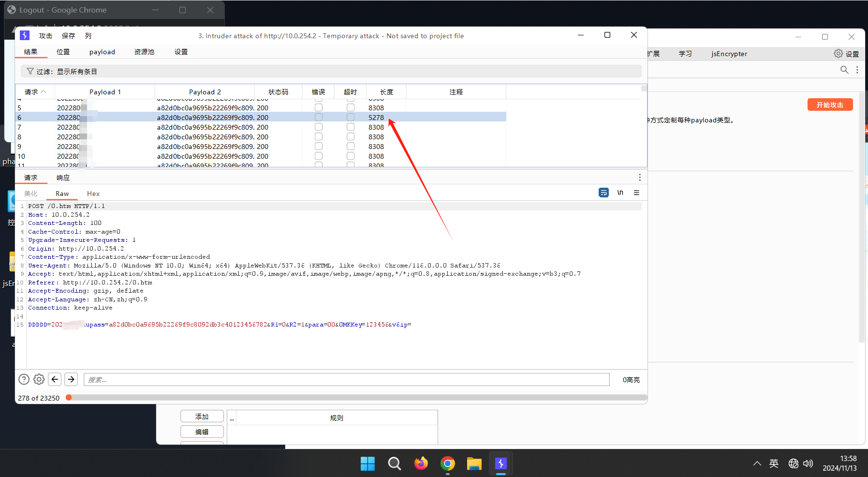Open the 保存 menu
This screenshot has width=868, height=477.
click(x=68, y=36)
